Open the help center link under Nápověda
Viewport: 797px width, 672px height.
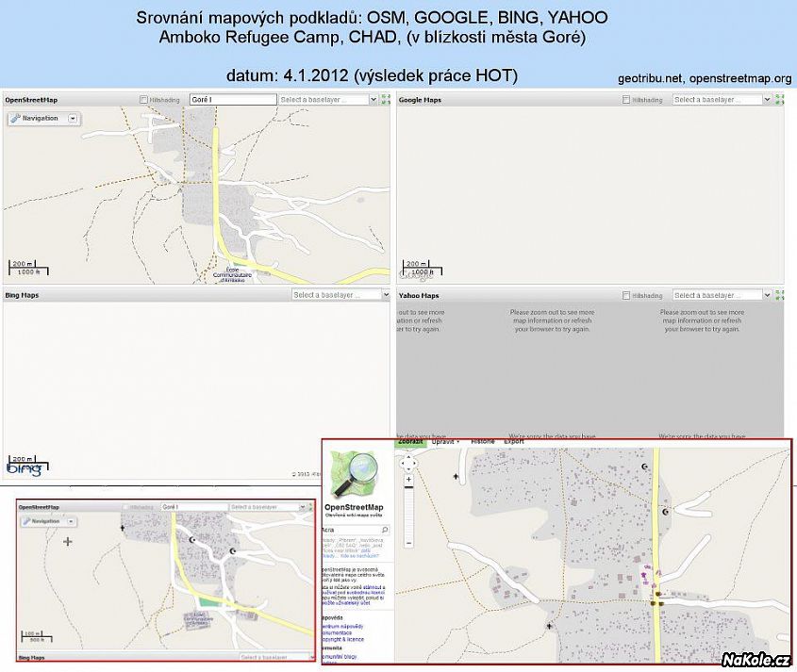coord(342,626)
